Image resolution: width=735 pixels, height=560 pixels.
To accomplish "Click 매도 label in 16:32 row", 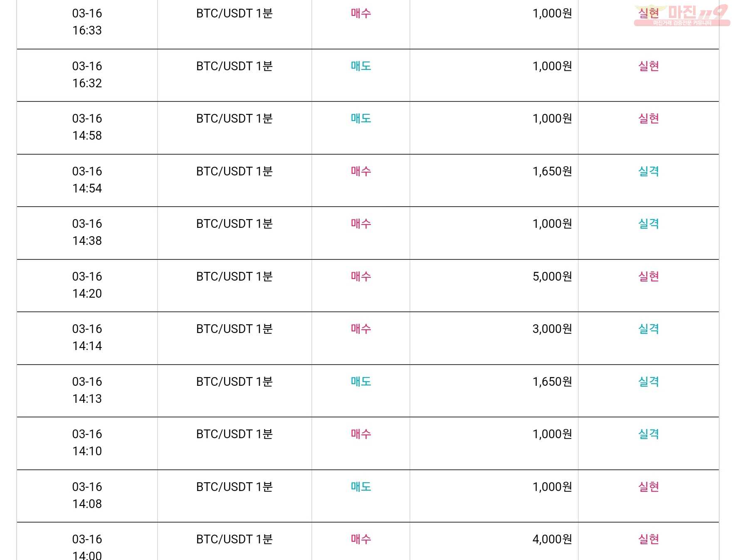I will pos(361,66).
